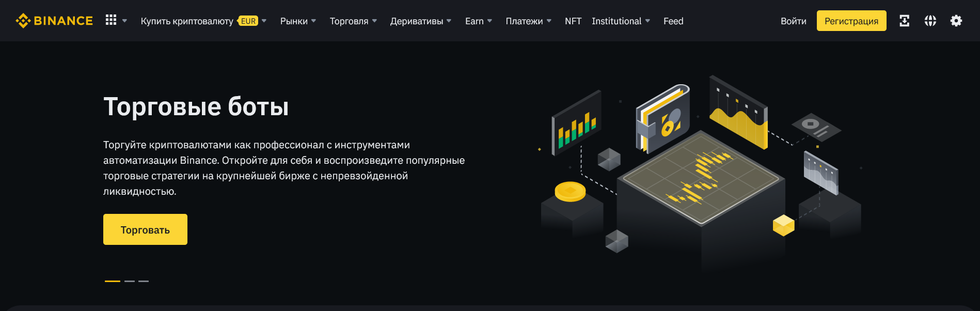This screenshot has width=980, height=311.
Task: Open the Деривативы menu
Action: pyautogui.click(x=417, y=21)
